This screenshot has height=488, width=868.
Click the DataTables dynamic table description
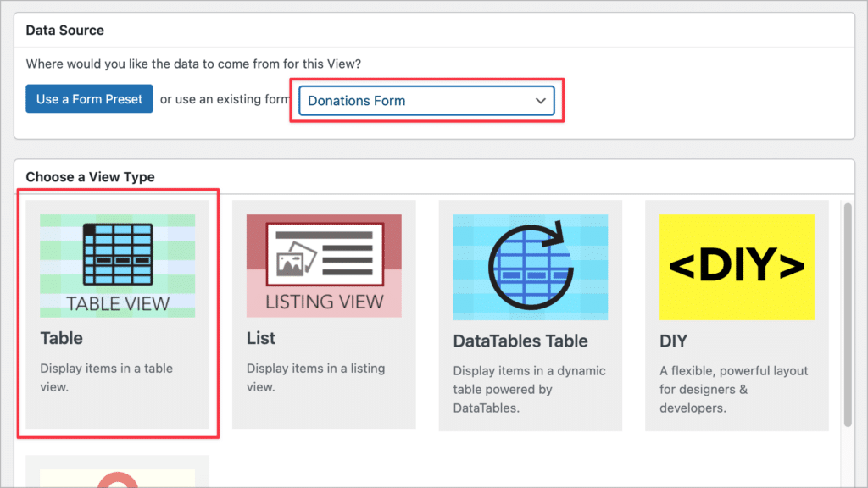point(529,390)
